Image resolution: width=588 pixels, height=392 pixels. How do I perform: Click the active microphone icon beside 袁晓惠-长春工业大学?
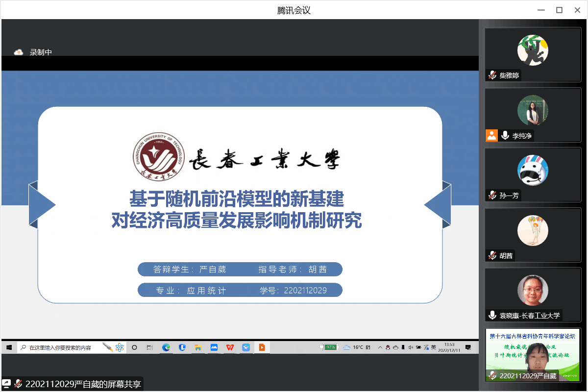[492, 315]
